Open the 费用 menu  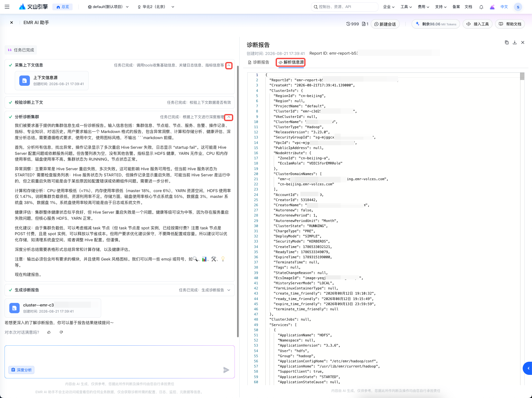pos(423,7)
